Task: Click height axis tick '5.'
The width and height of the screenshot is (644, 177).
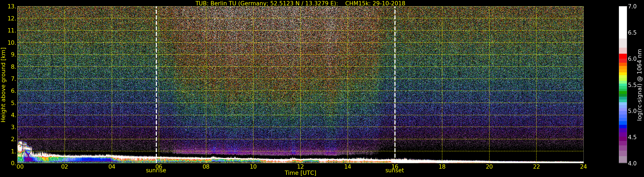Action: pos(14,103)
